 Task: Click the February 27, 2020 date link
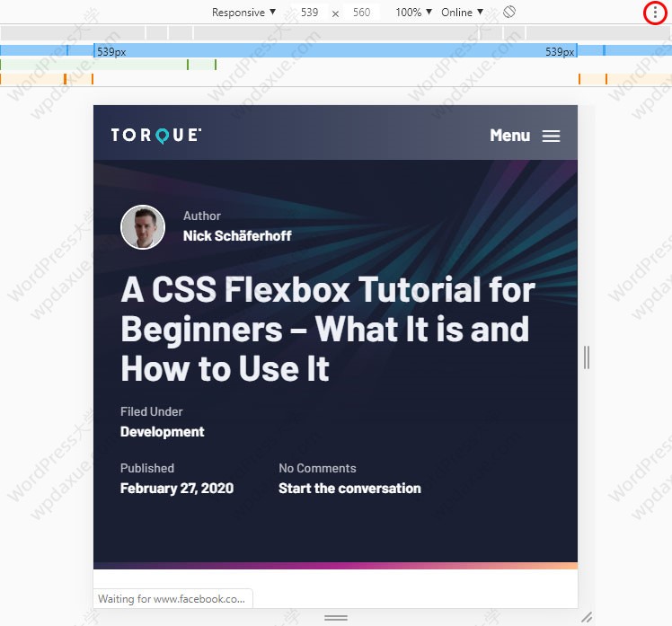(177, 488)
